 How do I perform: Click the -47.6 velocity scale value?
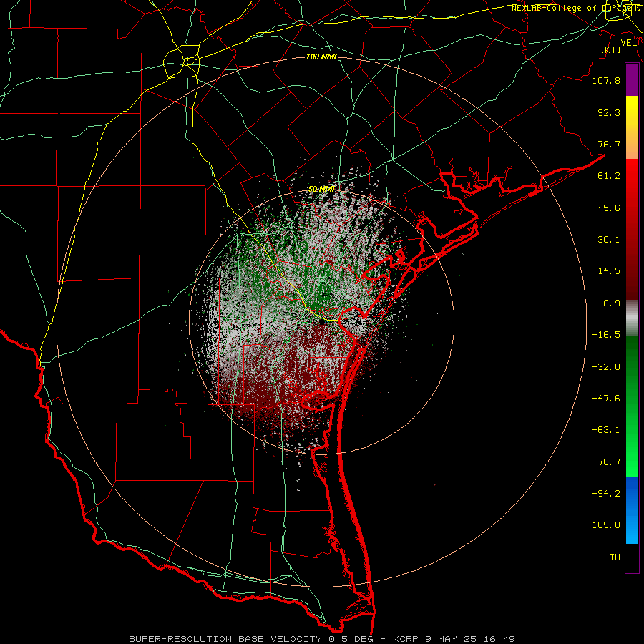click(x=606, y=399)
